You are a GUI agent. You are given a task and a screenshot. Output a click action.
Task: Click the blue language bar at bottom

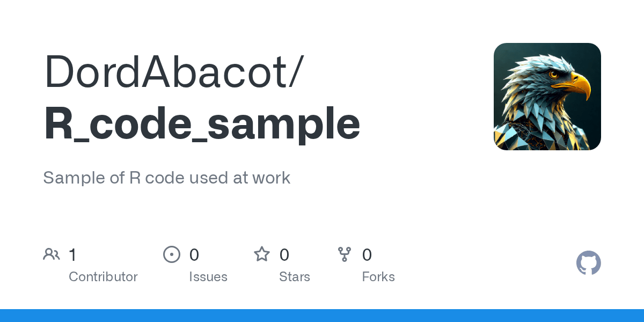click(322, 316)
